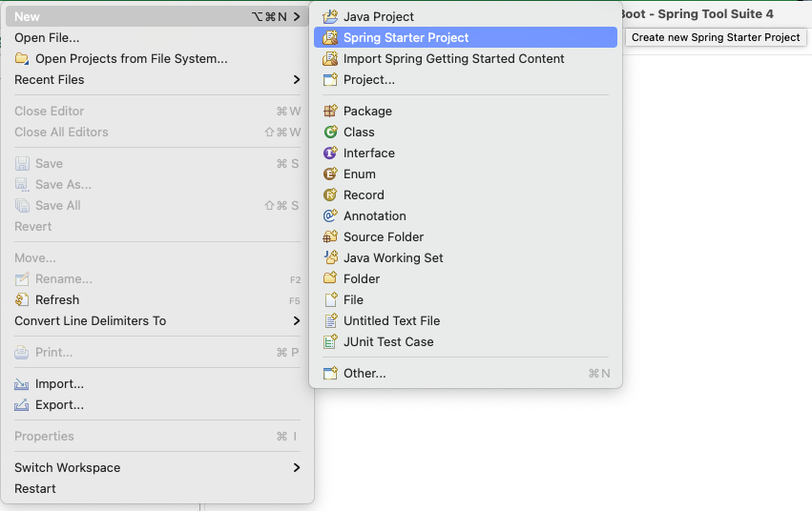The width and height of the screenshot is (812, 511).
Task: Click the green Class icon
Action: pyautogui.click(x=330, y=132)
